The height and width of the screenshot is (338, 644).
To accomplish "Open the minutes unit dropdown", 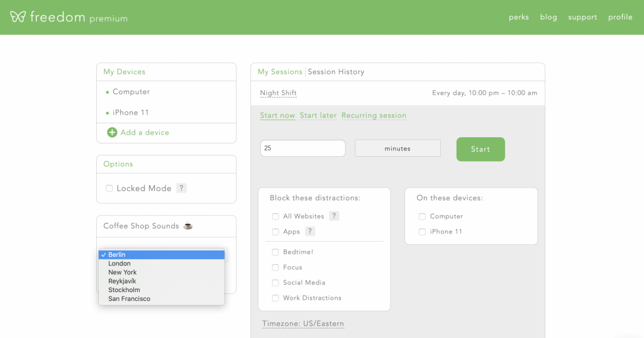I will coord(397,149).
